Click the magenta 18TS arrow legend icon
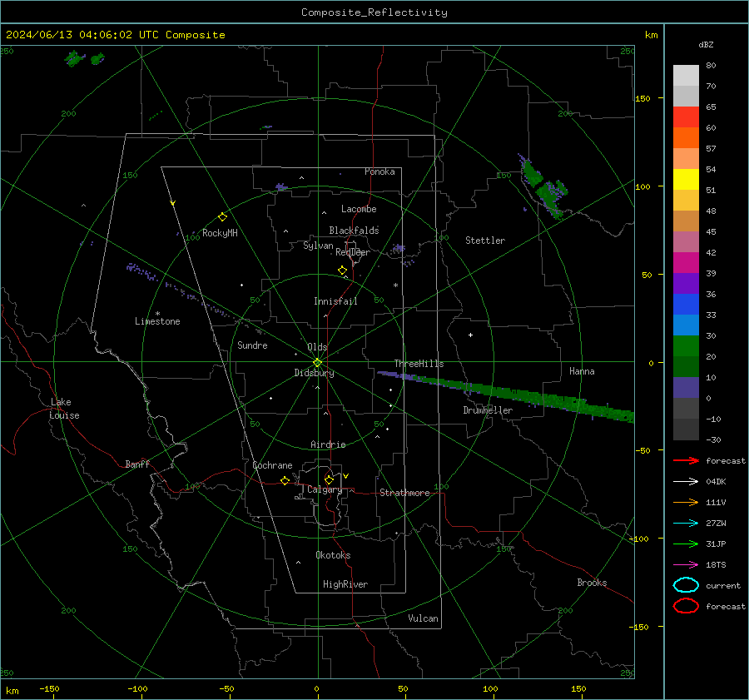Screen dimensions: 749x700 [x=686, y=565]
